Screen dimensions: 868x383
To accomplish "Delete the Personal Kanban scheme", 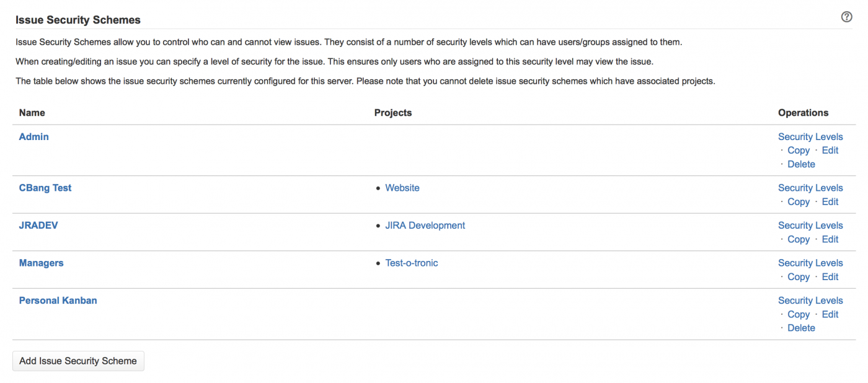I will click(801, 328).
